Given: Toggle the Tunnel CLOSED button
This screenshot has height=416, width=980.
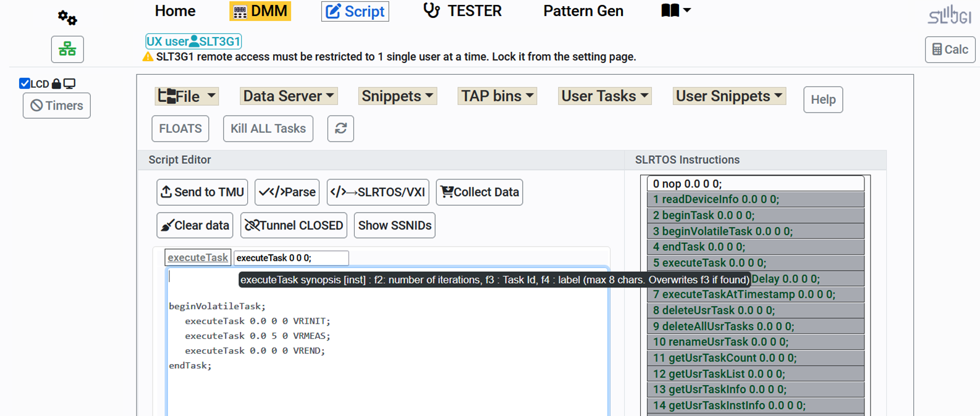Looking at the screenshot, I should [x=294, y=226].
